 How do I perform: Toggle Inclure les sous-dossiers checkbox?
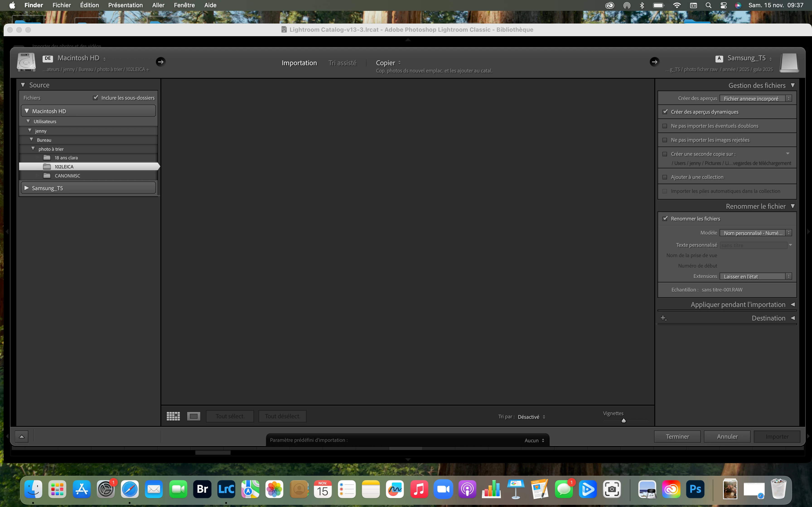96,98
